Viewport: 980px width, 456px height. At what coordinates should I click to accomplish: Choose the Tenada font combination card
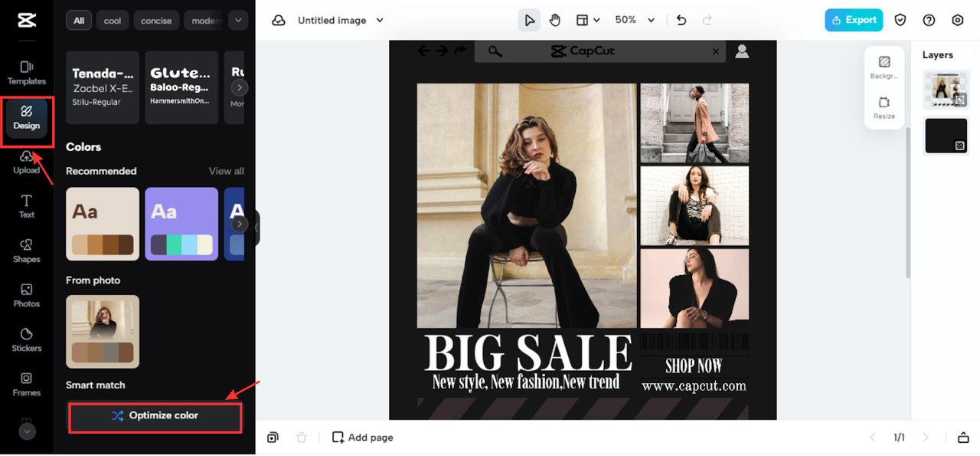point(103,87)
